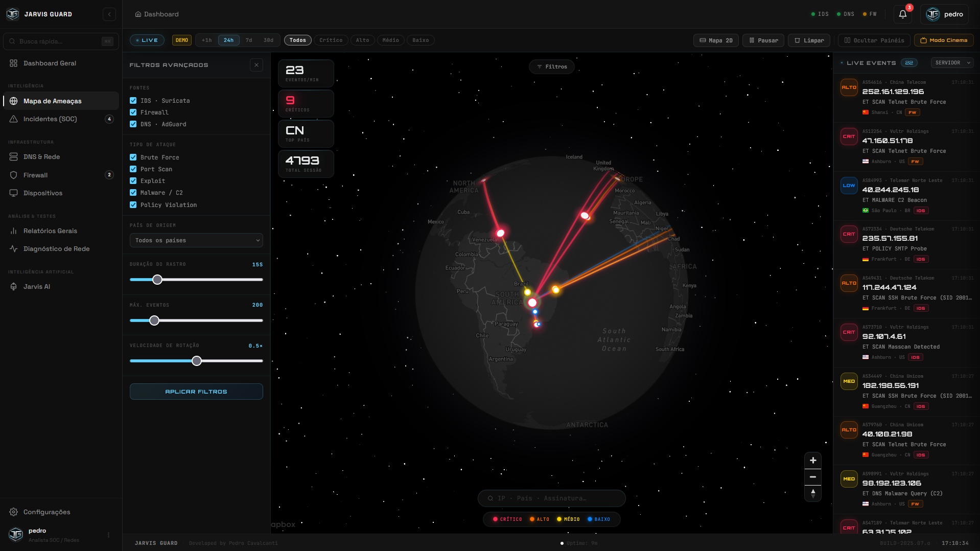Adjust the Velocidade de Rotação slider handle
This screenshot has width=980, height=551.
coord(197,361)
